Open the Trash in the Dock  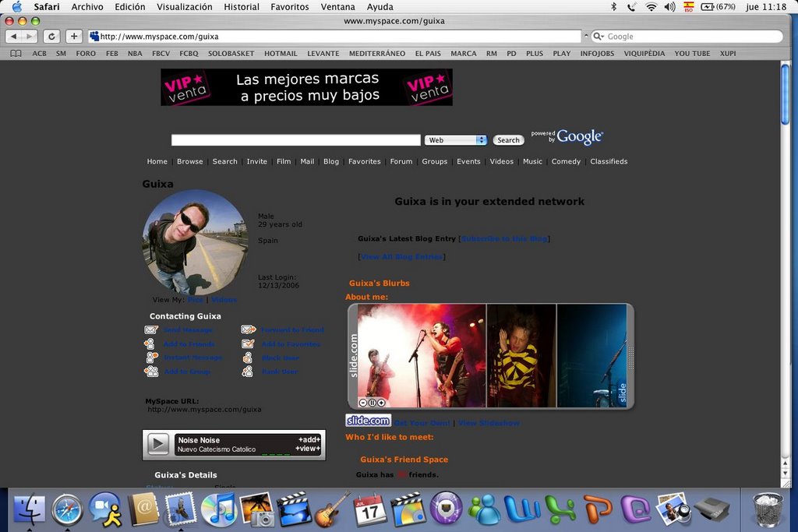click(x=768, y=509)
